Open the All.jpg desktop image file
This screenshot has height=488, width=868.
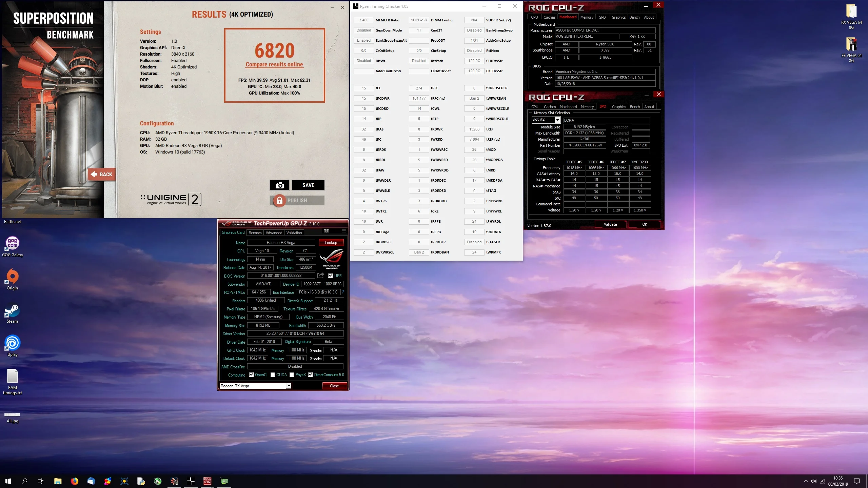(x=13, y=417)
